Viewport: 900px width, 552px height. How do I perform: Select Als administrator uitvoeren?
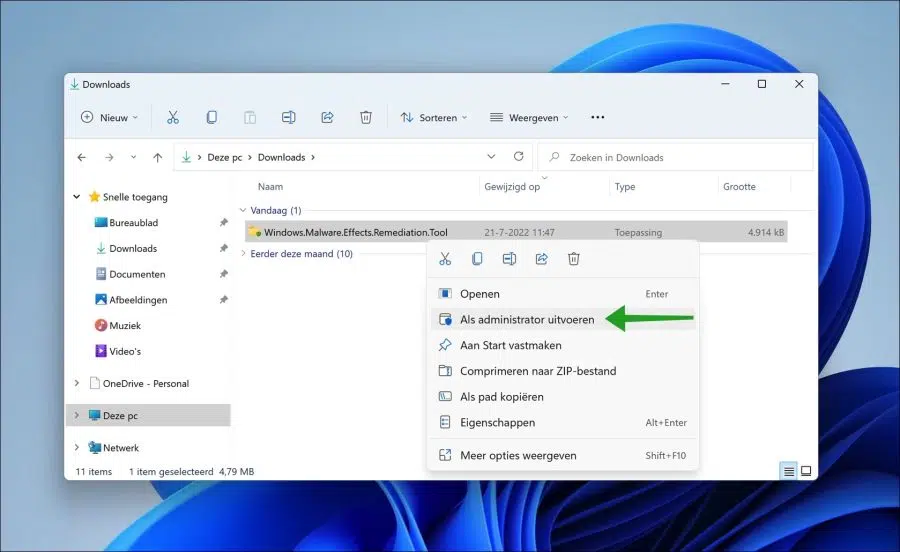pos(562,320)
